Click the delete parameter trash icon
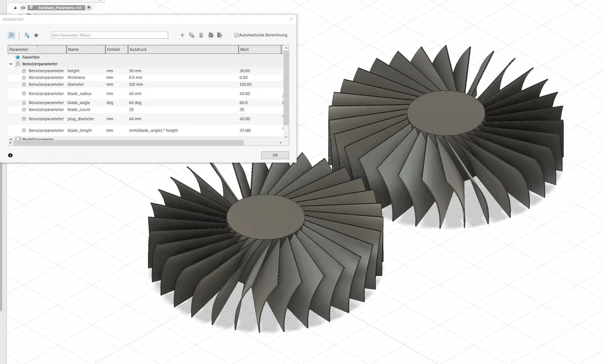 201,35
